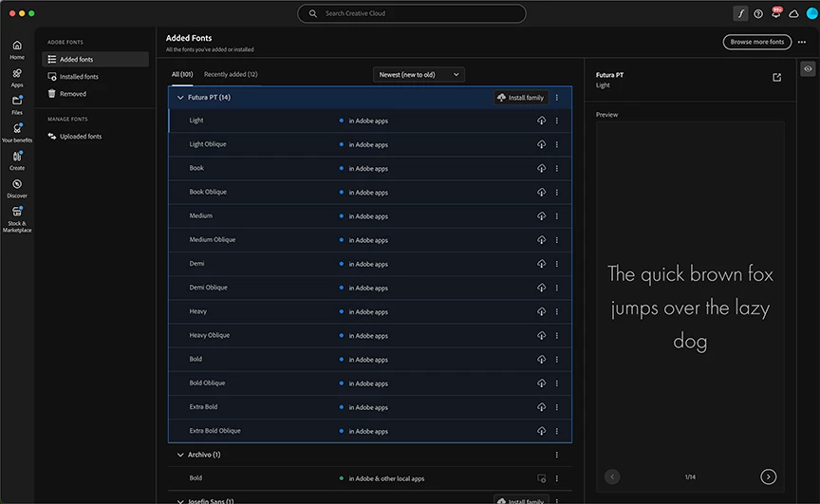Install the Futura PT Demi font
This screenshot has height=504, width=820.
click(x=541, y=264)
